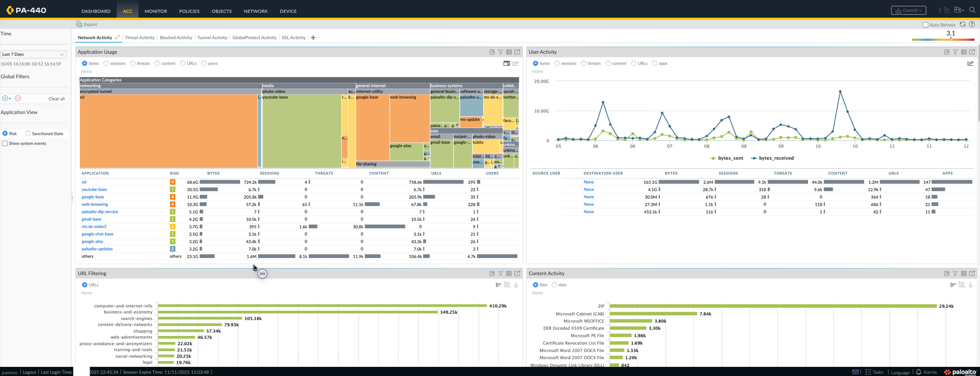Viewport: 980px width, 376px height.
Task: Select sessions radio in Application Usage
Action: pos(106,64)
